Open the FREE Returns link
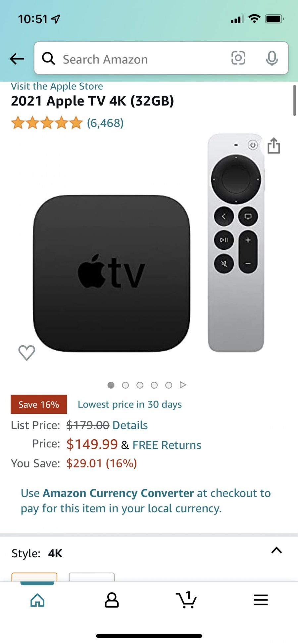The image size is (298, 644). (167, 445)
